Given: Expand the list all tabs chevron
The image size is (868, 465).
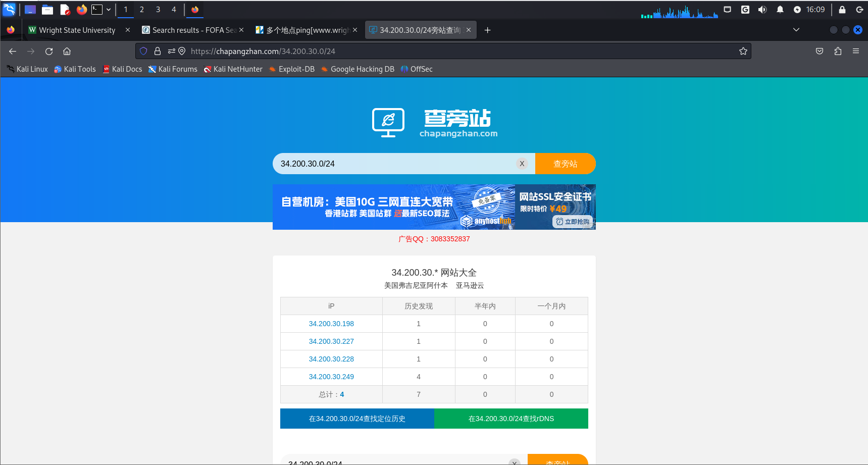Looking at the screenshot, I should (x=796, y=30).
